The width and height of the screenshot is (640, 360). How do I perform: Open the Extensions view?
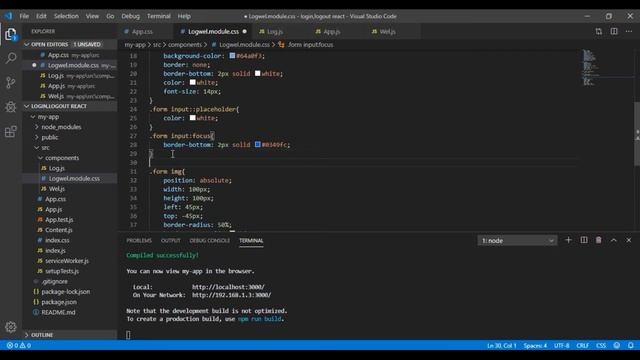(x=11, y=131)
